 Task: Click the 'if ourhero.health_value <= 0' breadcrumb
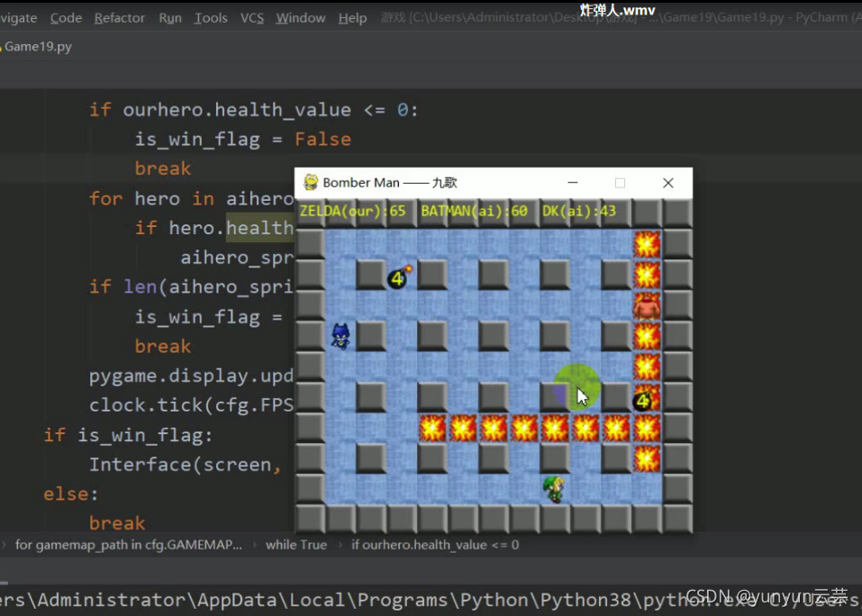pyautogui.click(x=435, y=545)
